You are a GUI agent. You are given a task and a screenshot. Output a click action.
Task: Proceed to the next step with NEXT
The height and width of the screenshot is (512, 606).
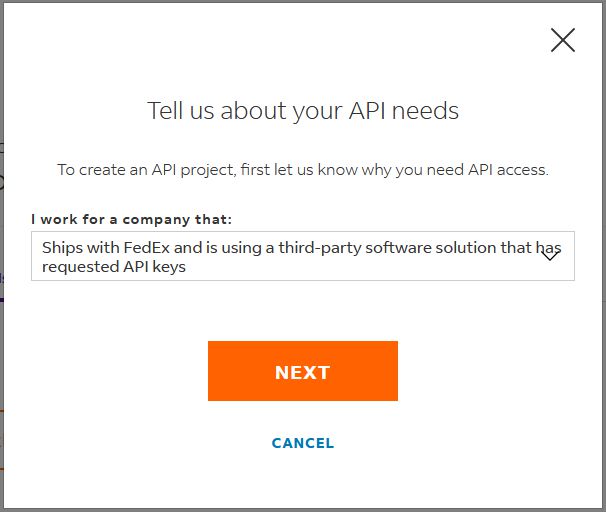click(x=302, y=371)
